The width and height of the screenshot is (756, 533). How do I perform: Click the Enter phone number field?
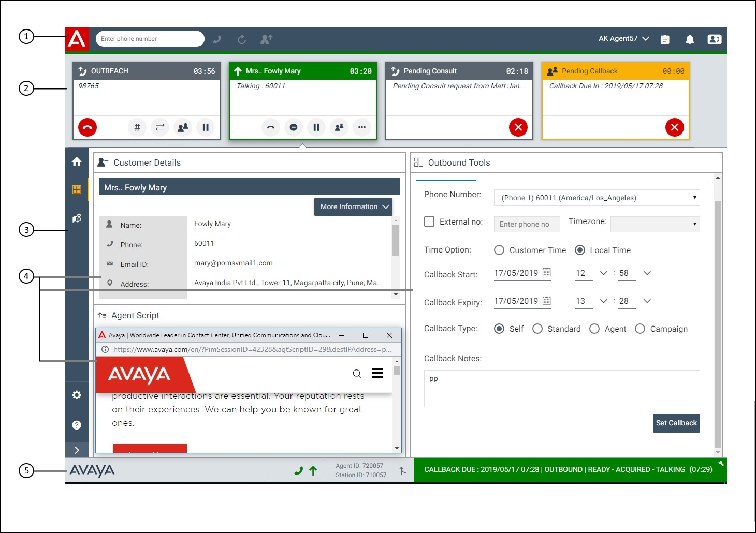coord(150,39)
